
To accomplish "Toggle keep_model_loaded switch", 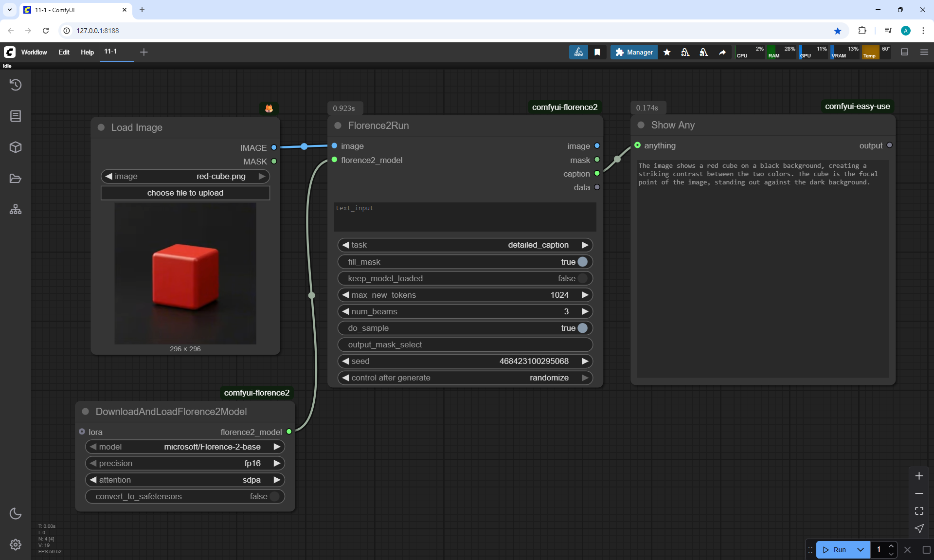I will tap(582, 278).
